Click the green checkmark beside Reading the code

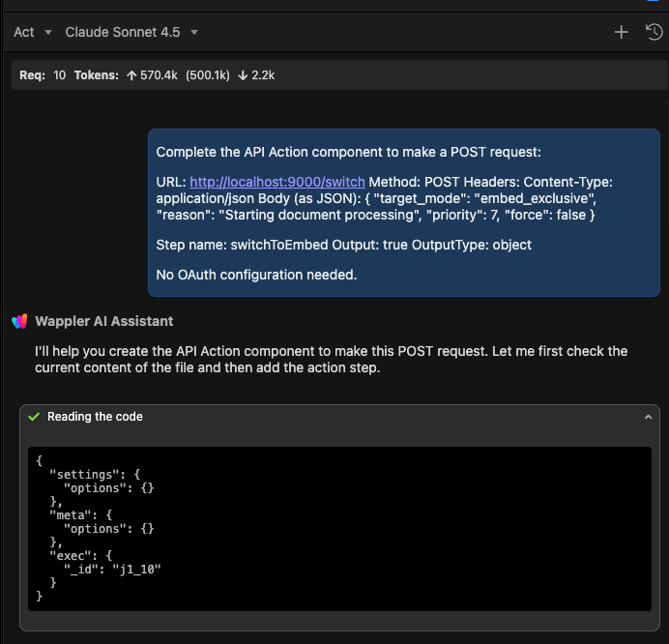pyautogui.click(x=35, y=417)
